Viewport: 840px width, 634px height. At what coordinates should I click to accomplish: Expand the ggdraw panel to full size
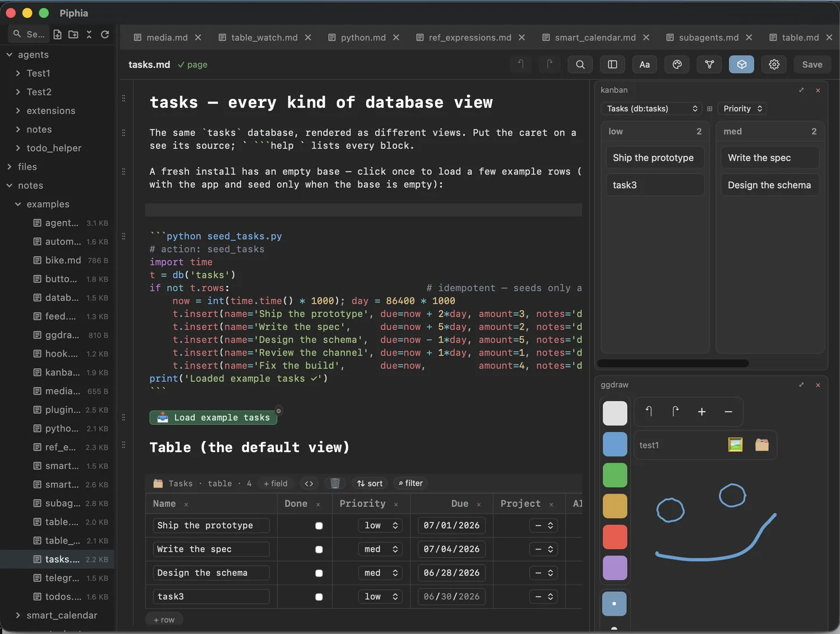[x=801, y=385]
